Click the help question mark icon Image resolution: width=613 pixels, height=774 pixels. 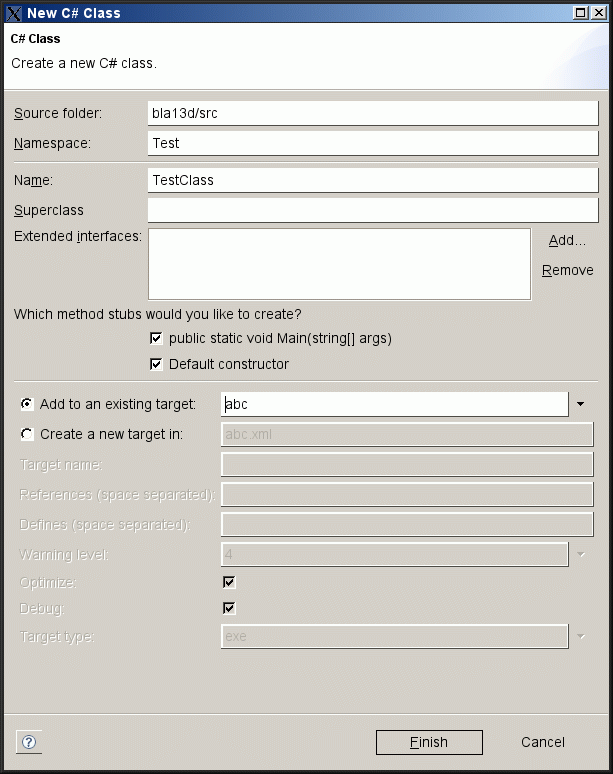(29, 742)
